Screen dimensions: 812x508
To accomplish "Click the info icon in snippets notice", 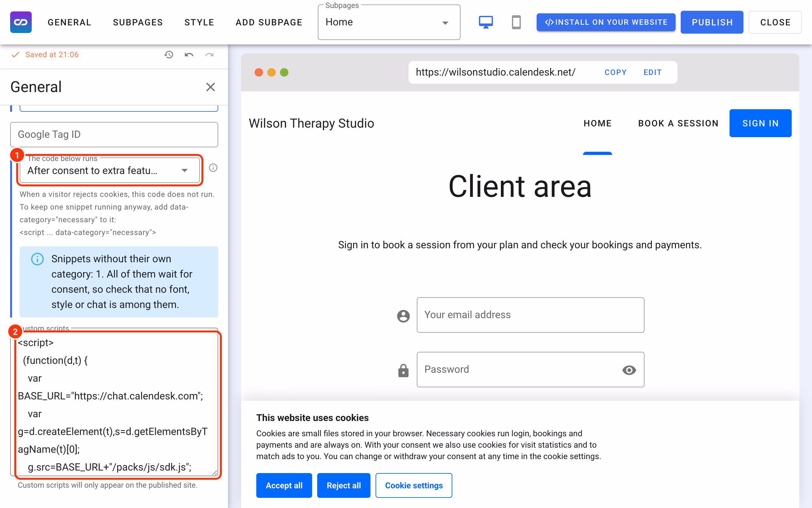I will click(37, 259).
